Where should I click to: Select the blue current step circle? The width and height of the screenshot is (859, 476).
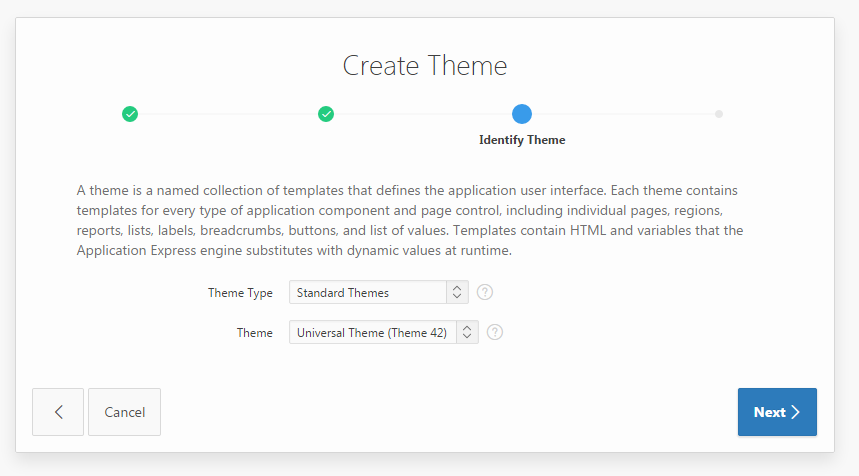[x=521, y=114]
